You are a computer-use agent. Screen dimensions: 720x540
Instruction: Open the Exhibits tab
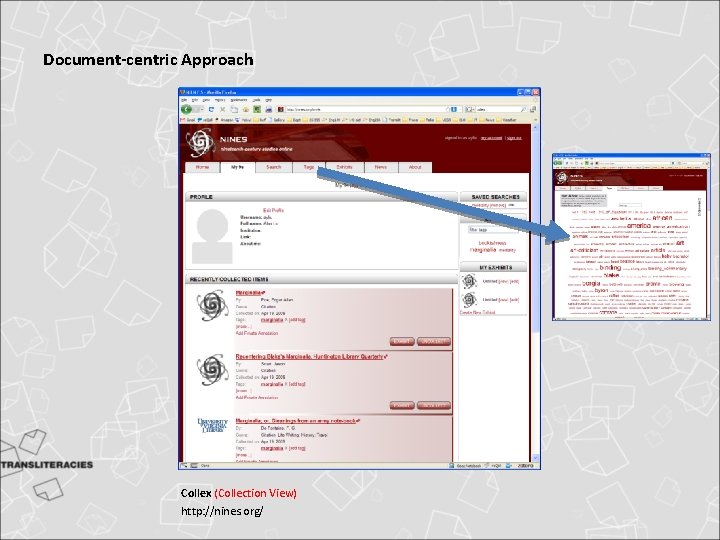click(344, 167)
